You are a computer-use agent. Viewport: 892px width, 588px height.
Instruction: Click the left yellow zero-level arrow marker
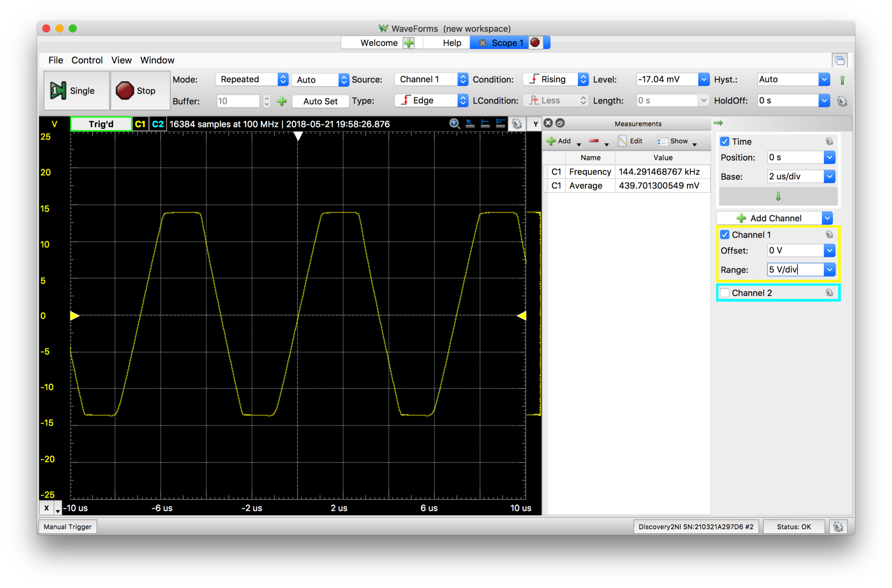pyautogui.click(x=74, y=316)
